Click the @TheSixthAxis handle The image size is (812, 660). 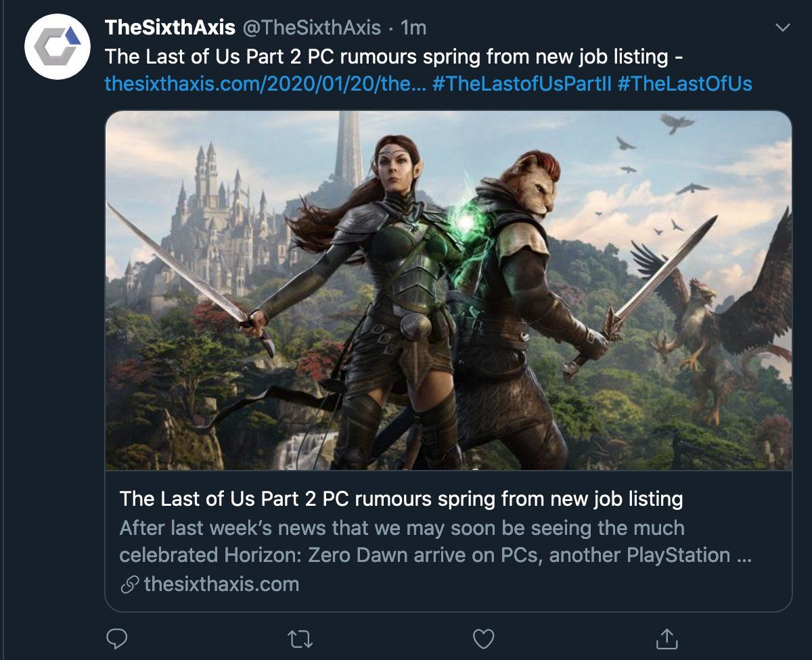pos(311,28)
